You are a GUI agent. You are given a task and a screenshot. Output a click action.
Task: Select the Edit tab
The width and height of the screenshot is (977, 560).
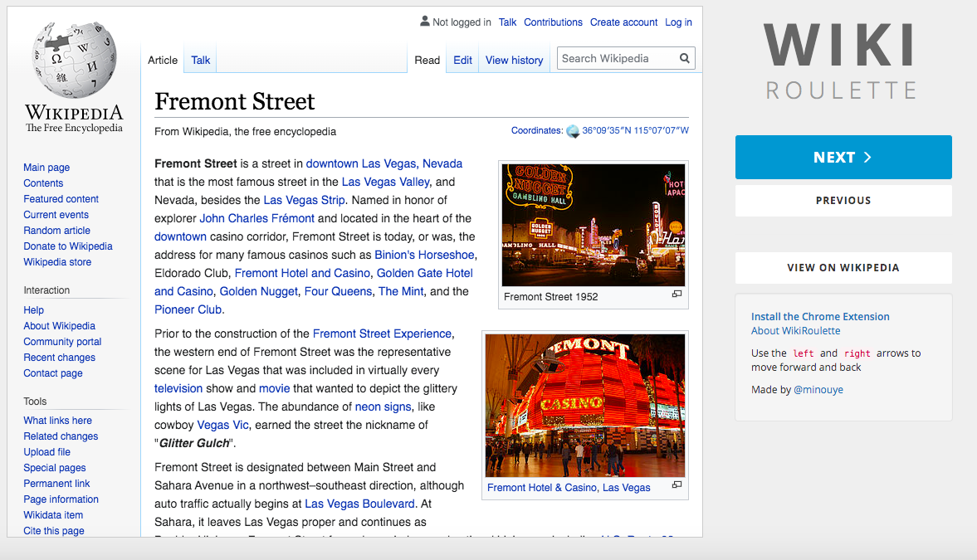[x=462, y=60]
